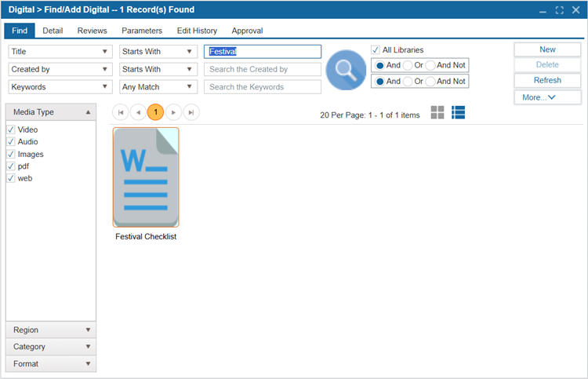Click the Refresh button
Image resolution: width=588 pixels, height=379 pixels.
(x=547, y=80)
